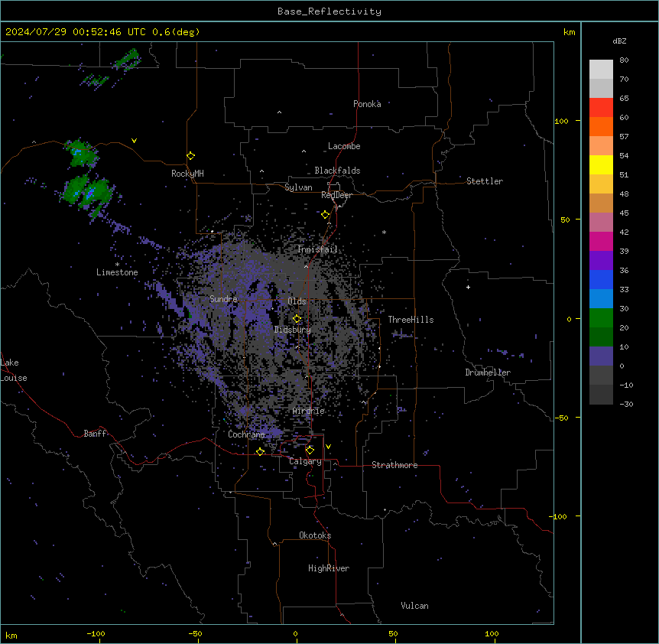Click the yellow diamond marker below RedDeer
This screenshot has width=659, height=644.
coord(325,215)
